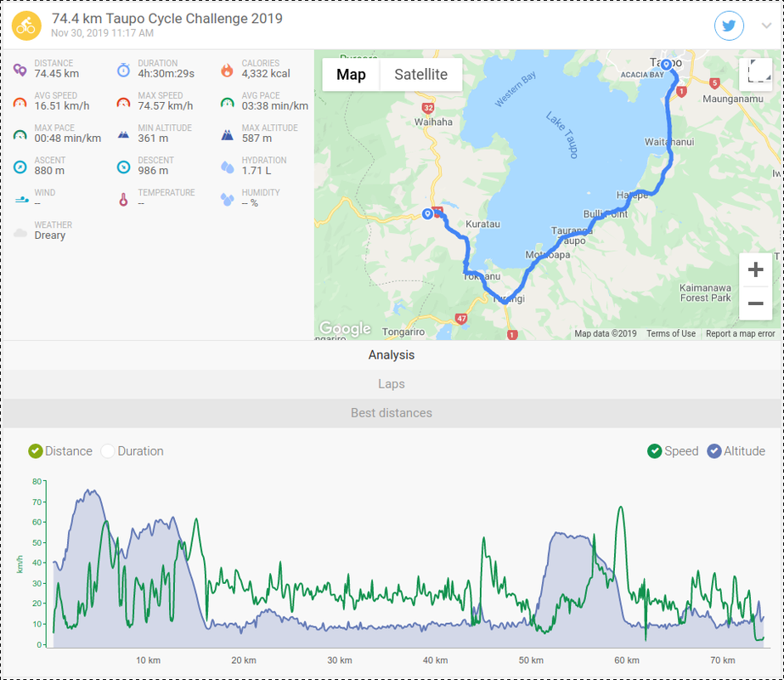Click the 40 km axis label
The height and width of the screenshot is (680, 784).
click(435, 660)
